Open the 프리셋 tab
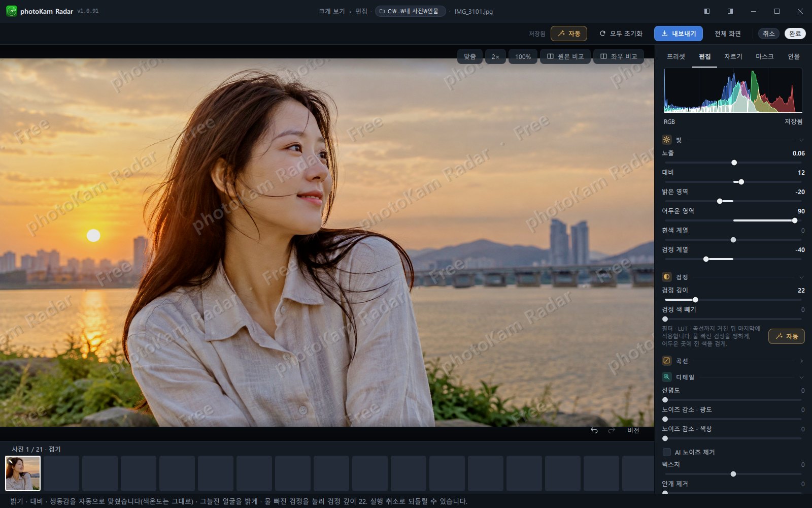 (676, 56)
